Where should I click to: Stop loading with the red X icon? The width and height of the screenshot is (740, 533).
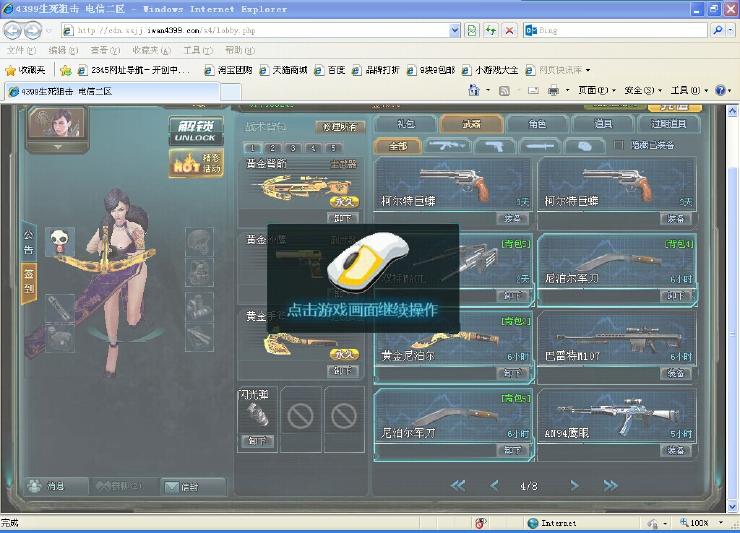tap(509, 31)
